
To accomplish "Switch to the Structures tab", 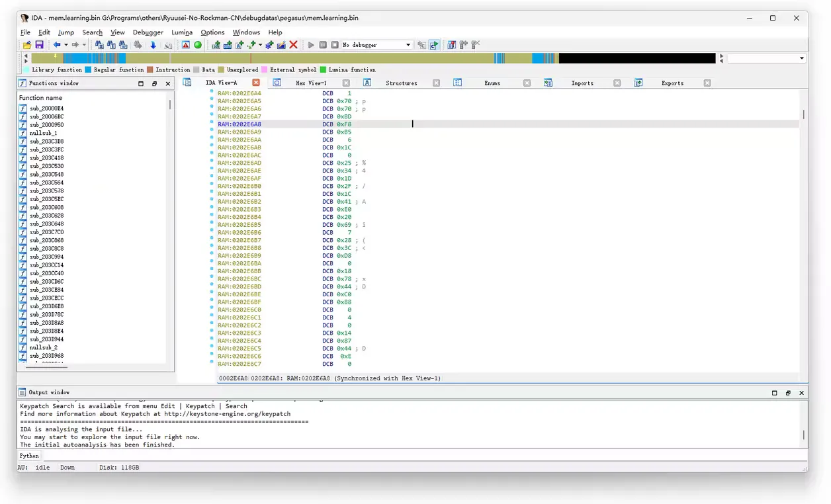I will (x=401, y=83).
